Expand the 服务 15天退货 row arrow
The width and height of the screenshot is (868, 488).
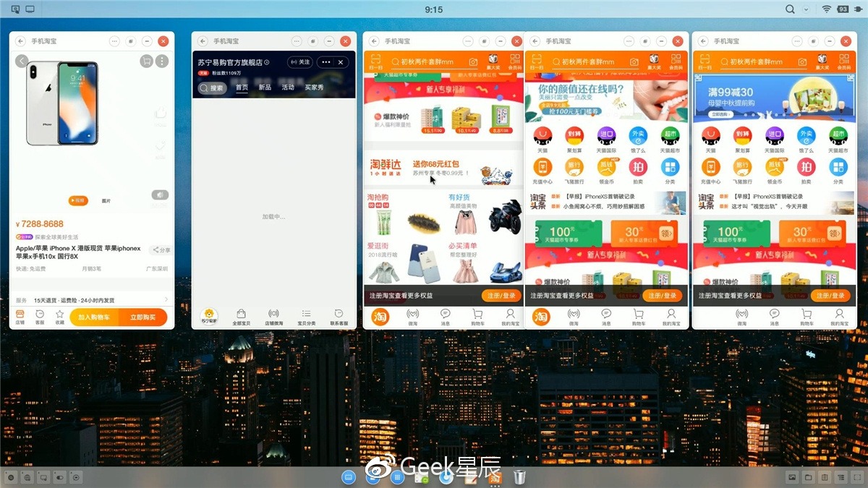166,299
